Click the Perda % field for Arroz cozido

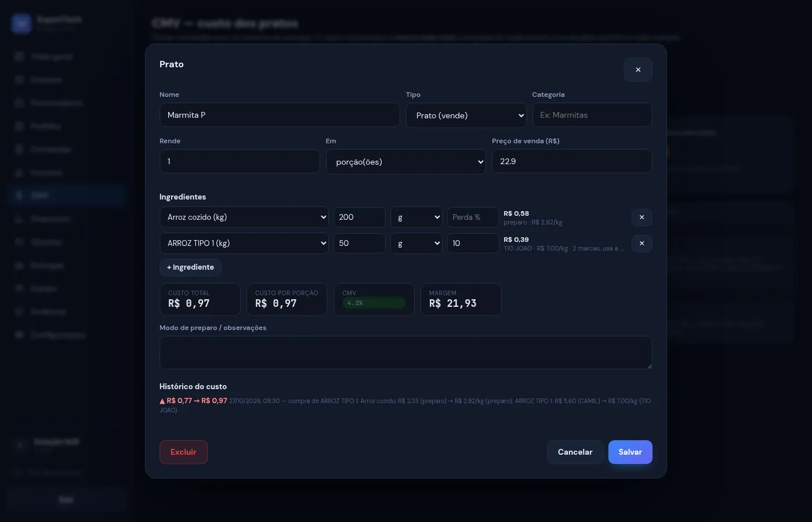coord(473,217)
